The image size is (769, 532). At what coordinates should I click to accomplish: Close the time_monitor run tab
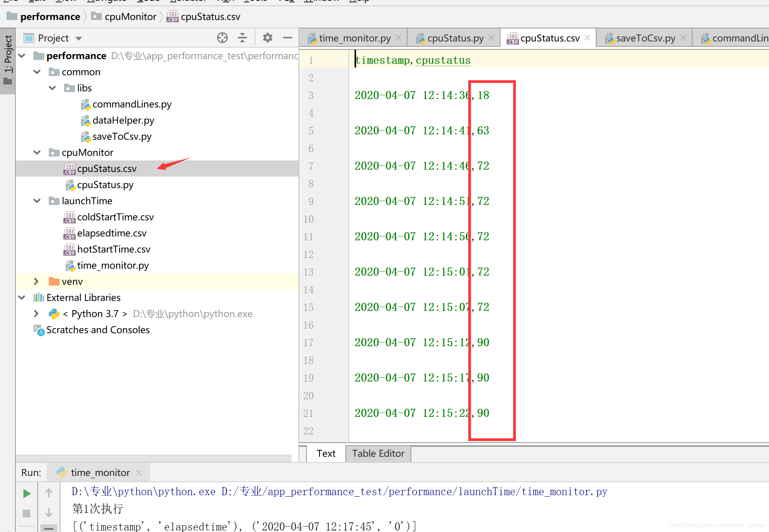point(139,473)
